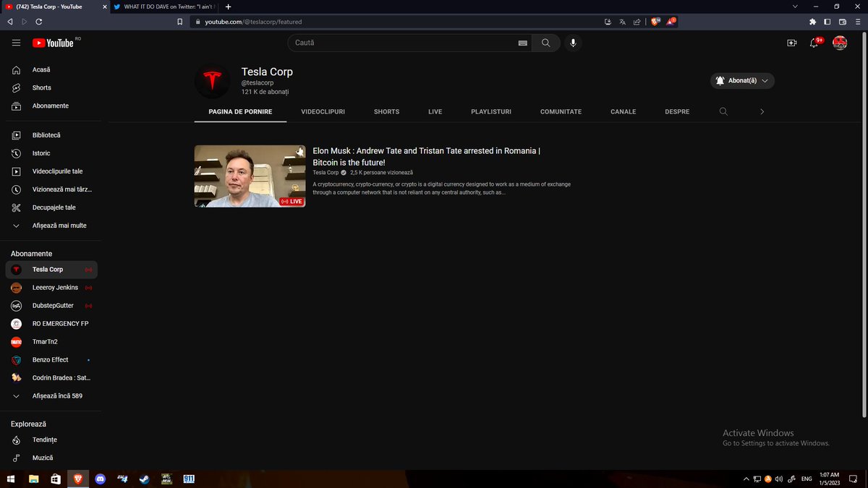Open Discord from the Windows taskbar
This screenshot has width=868, height=488.
pos(100,479)
